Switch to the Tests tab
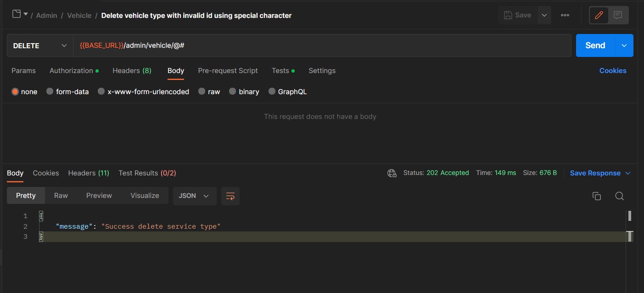 (280, 70)
